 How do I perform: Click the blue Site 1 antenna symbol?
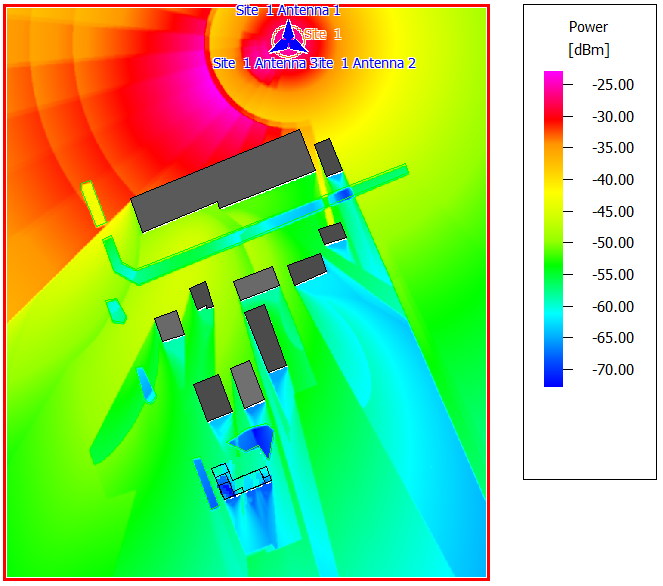point(288,38)
